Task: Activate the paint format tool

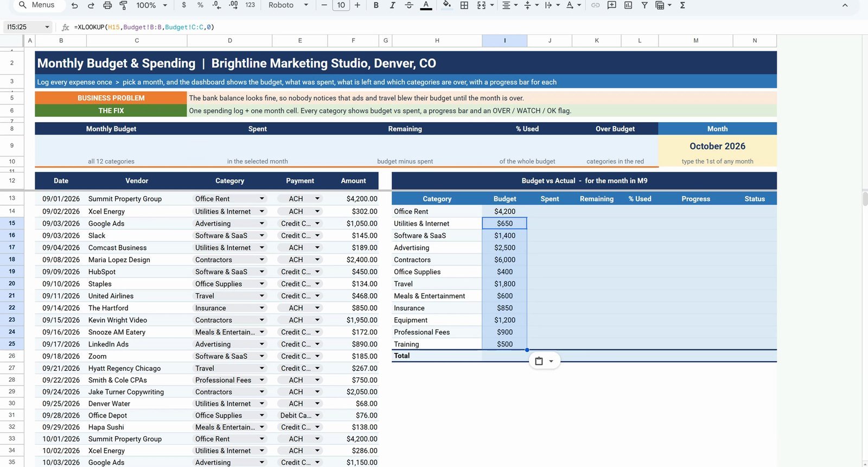Action: tap(123, 5)
